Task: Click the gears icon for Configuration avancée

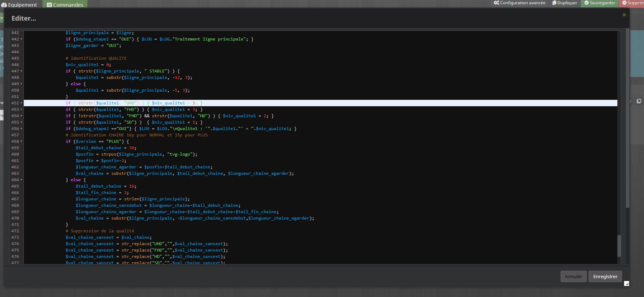Action: click(x=496, y=3)
